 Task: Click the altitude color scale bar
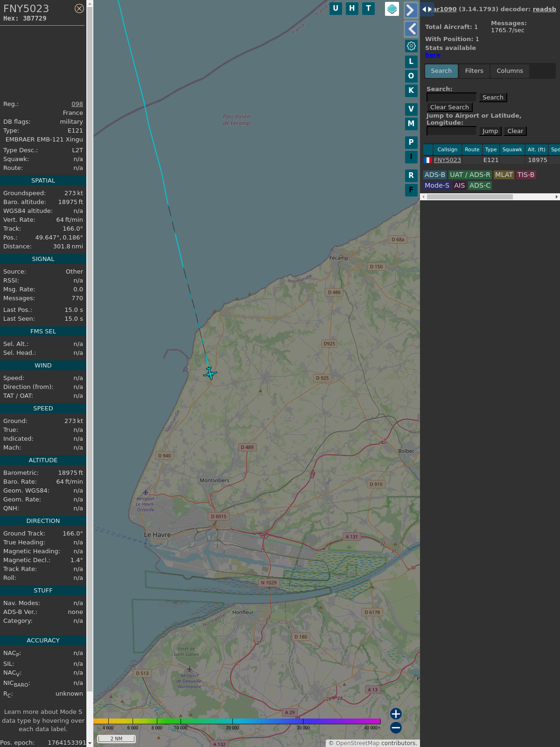(x=237, y=721)
